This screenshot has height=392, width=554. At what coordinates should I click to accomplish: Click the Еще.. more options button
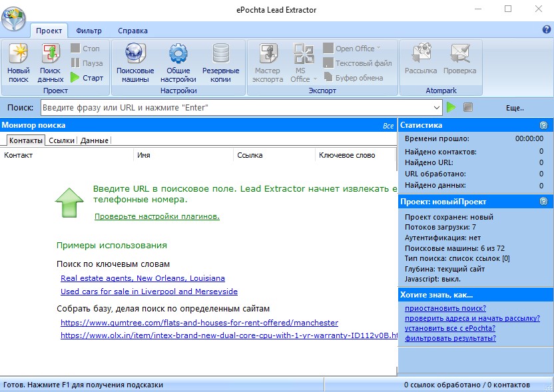tap(515, 108)
